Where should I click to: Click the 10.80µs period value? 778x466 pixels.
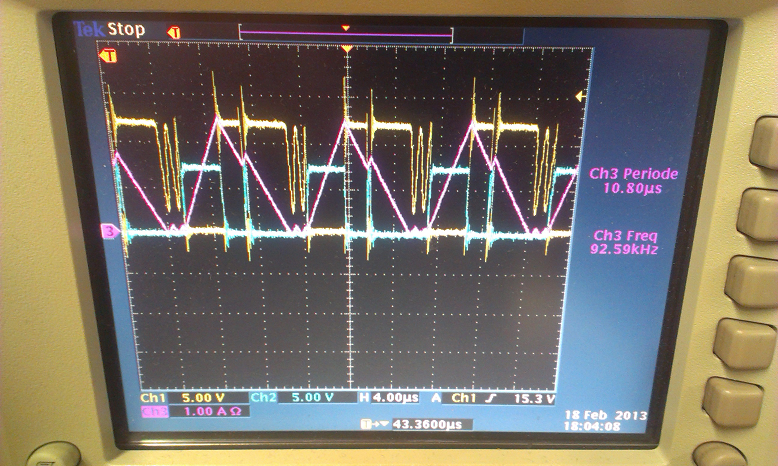[x=632, y=188]
